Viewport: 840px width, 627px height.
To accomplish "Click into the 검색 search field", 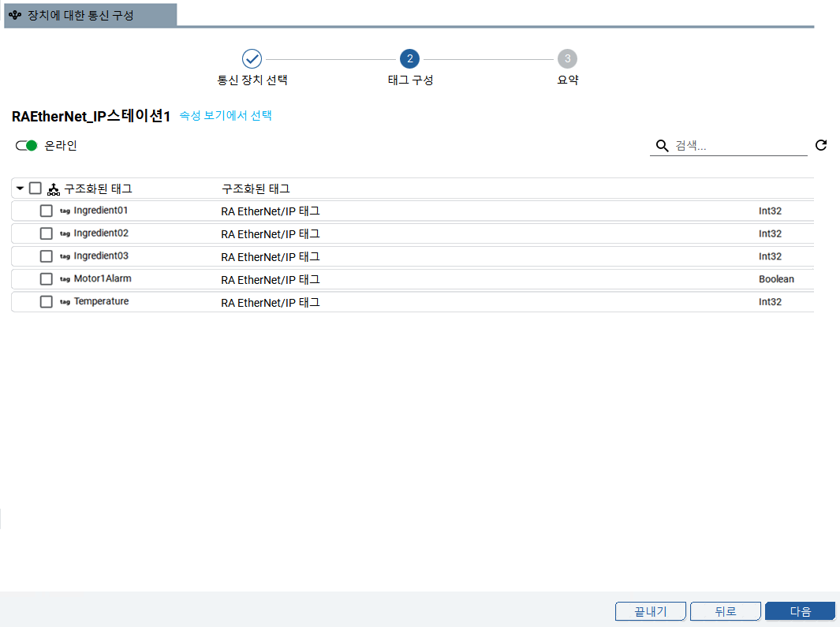I will (x=737, y=146).
